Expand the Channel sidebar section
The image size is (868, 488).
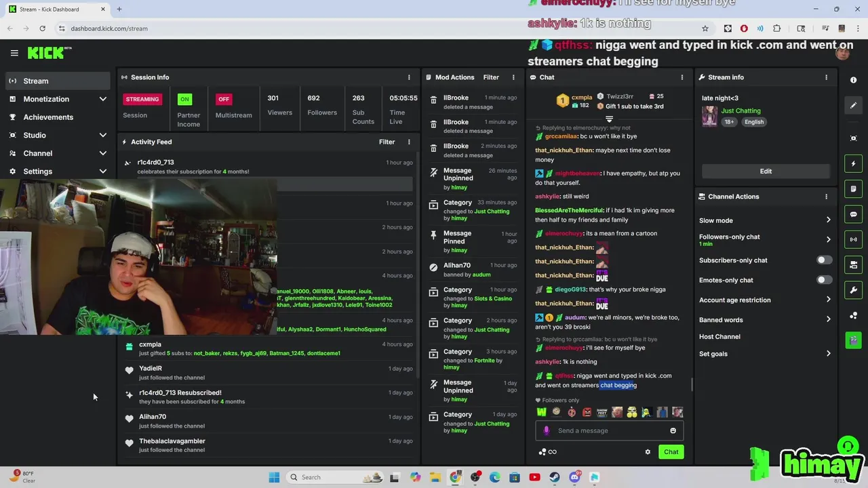click(x=58, y=153)
